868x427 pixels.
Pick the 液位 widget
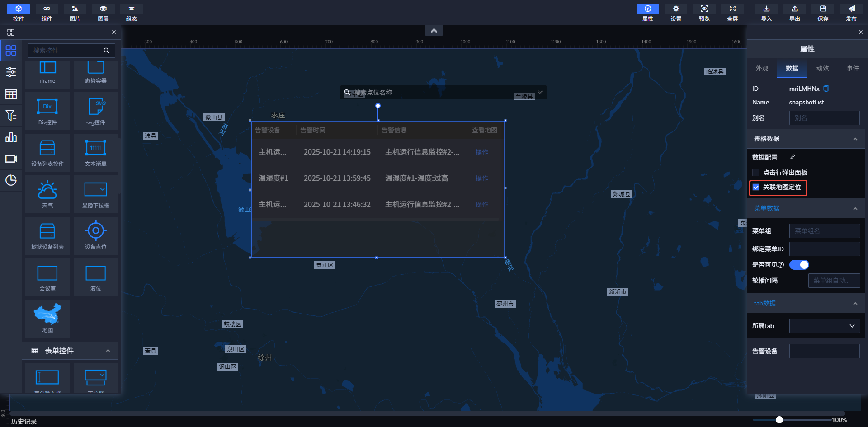coord(96,277)
